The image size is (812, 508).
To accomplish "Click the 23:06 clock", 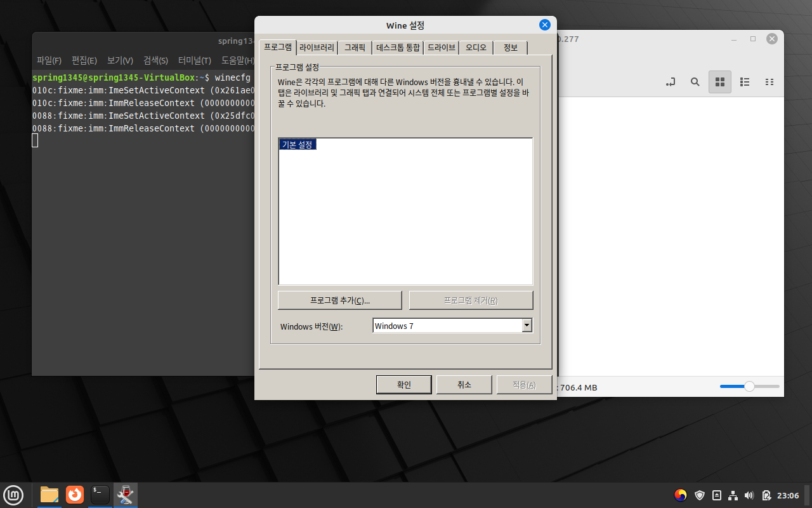I will 788,495.
